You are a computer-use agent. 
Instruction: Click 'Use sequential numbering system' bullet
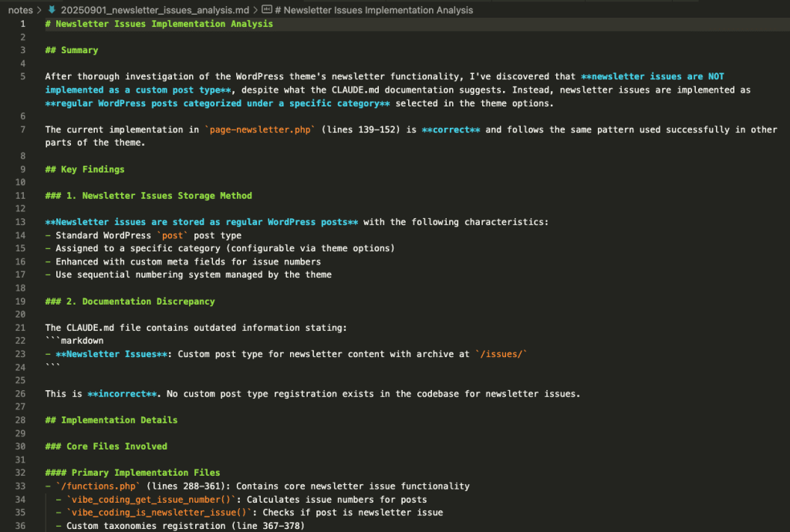188,274
